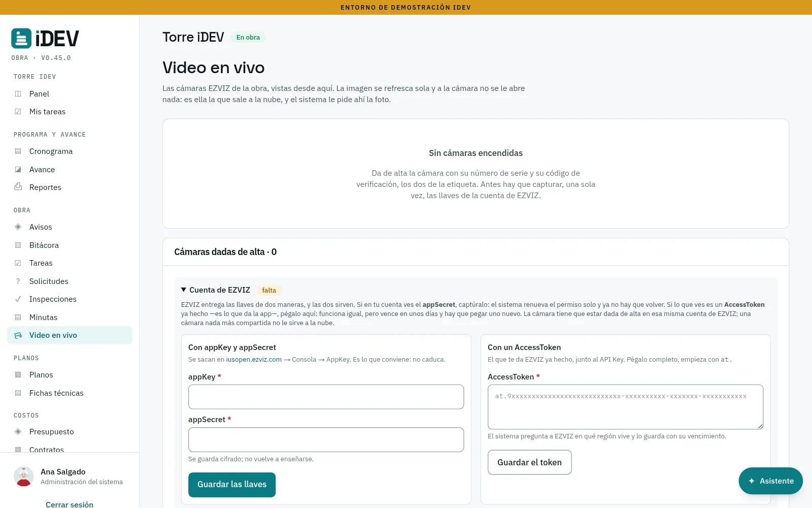Open Panel via its sidebar icon

click(x=18, y=94)
